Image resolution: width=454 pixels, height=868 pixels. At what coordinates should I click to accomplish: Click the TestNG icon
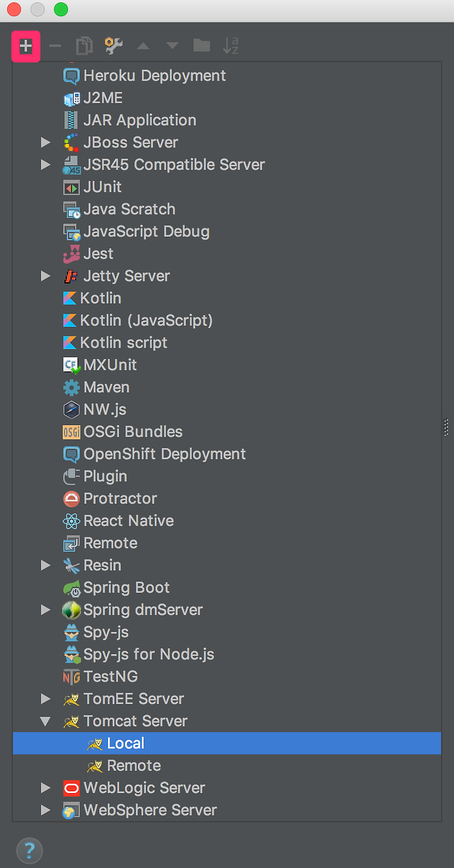tap(72, 677)
